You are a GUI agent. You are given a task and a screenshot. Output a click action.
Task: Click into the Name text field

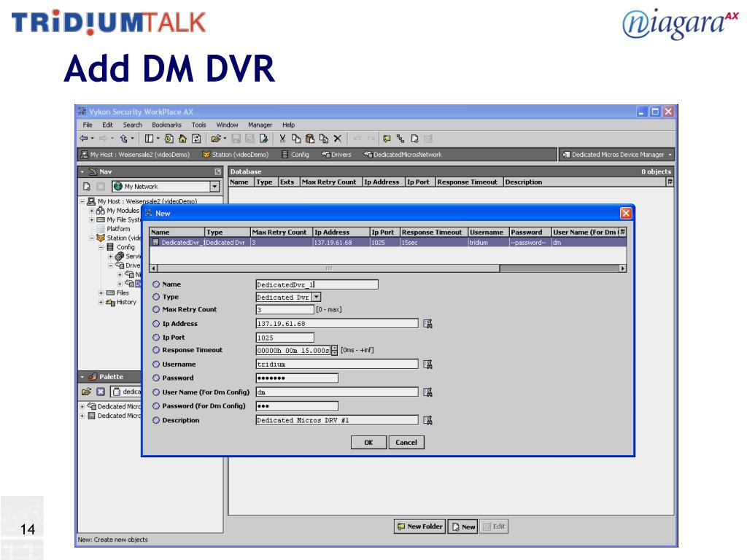pos(317,285)
